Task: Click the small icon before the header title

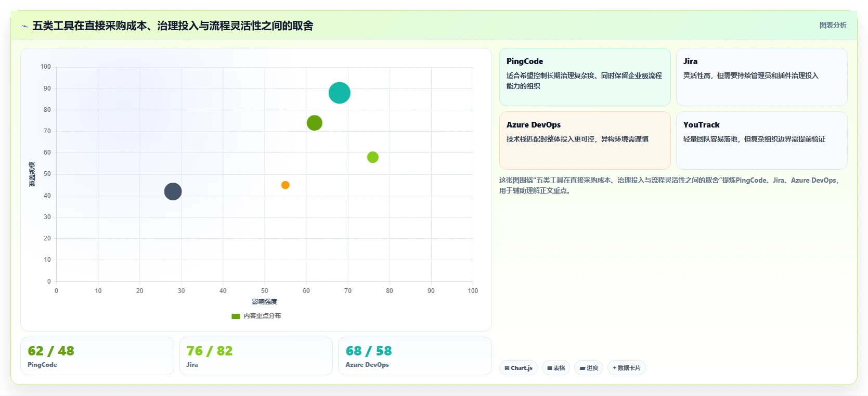Action: coord(24,26)
